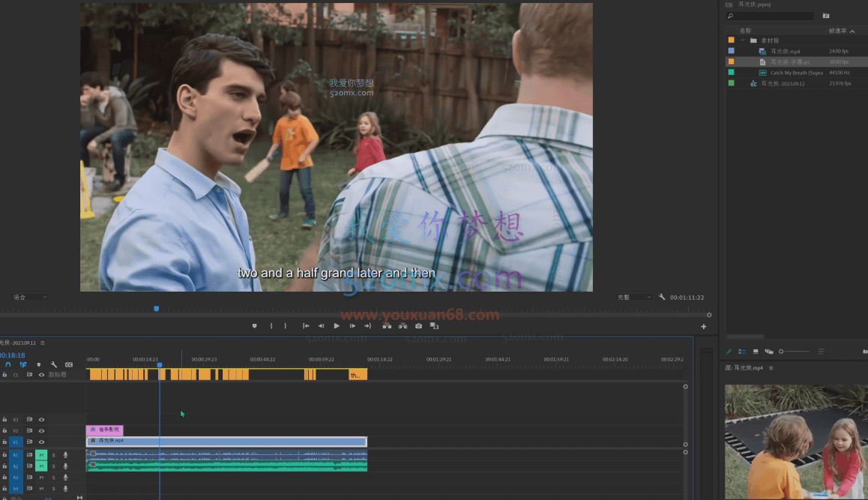
Task: Switch Project panel to icon view
Action: coord(756,352)
